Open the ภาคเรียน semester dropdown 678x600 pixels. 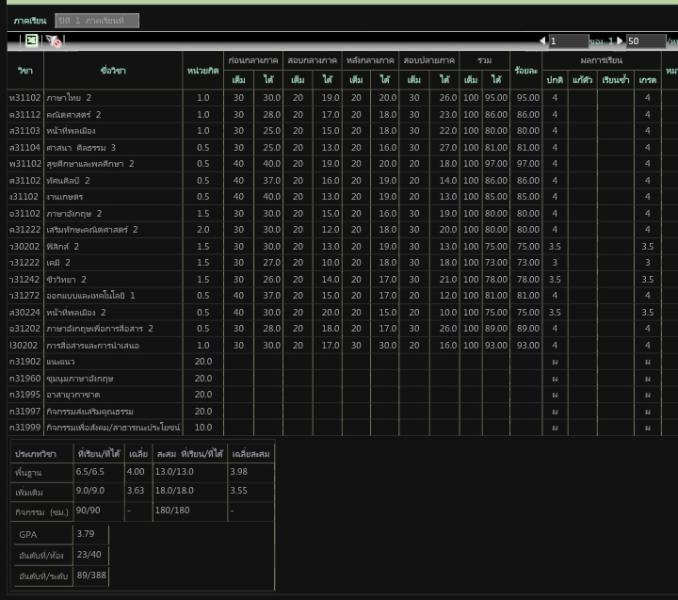[x=97, y=20]
